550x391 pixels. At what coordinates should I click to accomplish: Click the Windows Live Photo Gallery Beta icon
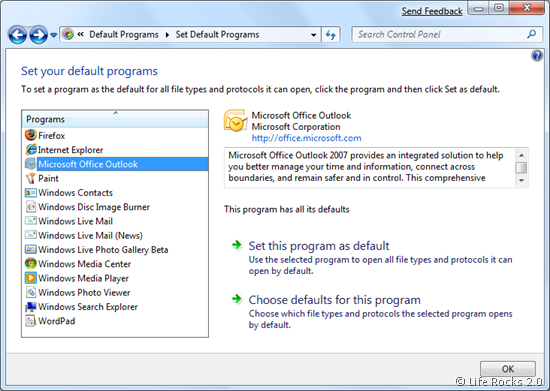31,249
